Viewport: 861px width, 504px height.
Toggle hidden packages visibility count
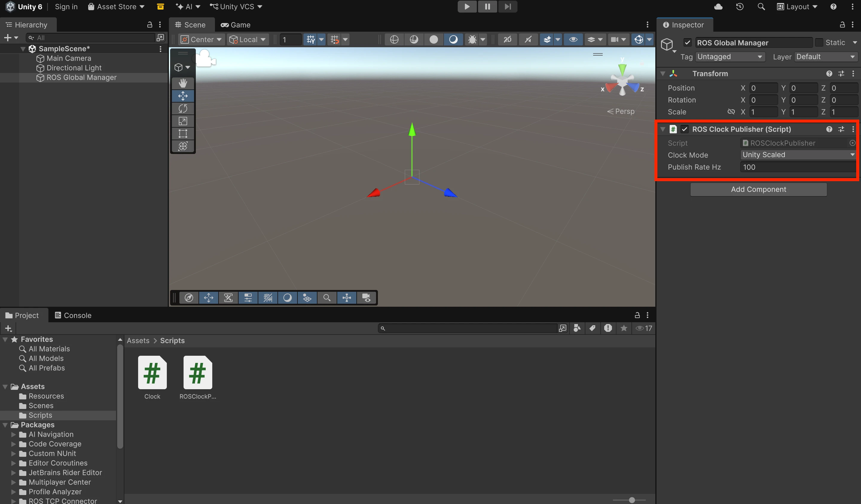pos(644,328)
